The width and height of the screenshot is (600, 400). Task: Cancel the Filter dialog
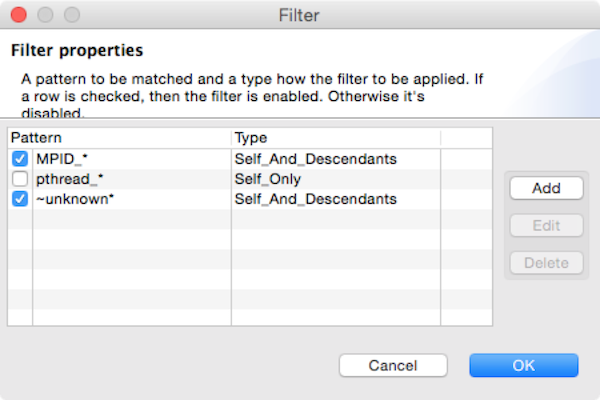click(x=392, y=365)
